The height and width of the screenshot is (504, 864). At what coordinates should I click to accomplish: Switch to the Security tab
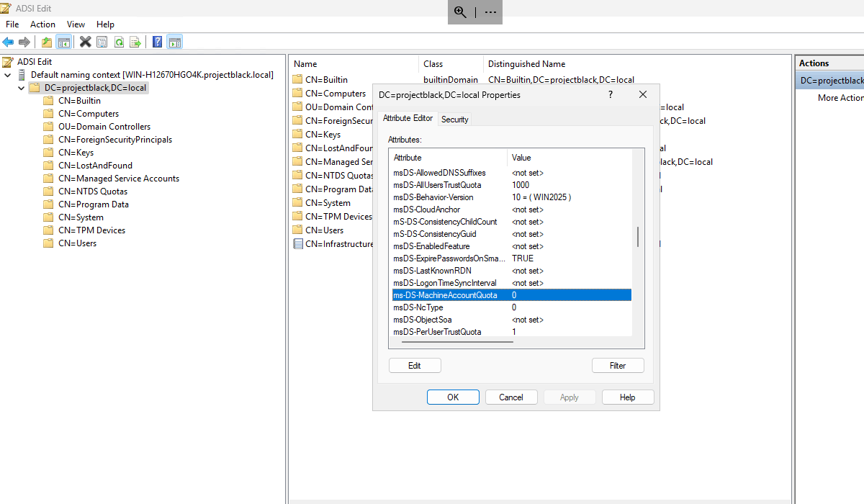click(x=455, y=120)
